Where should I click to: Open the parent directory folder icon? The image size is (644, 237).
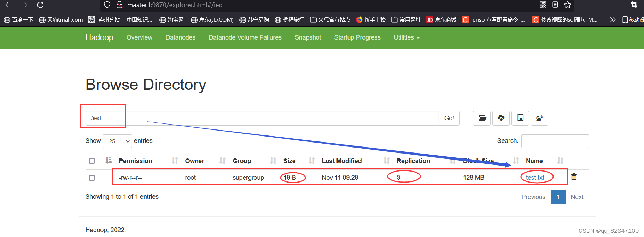[482, 118]
